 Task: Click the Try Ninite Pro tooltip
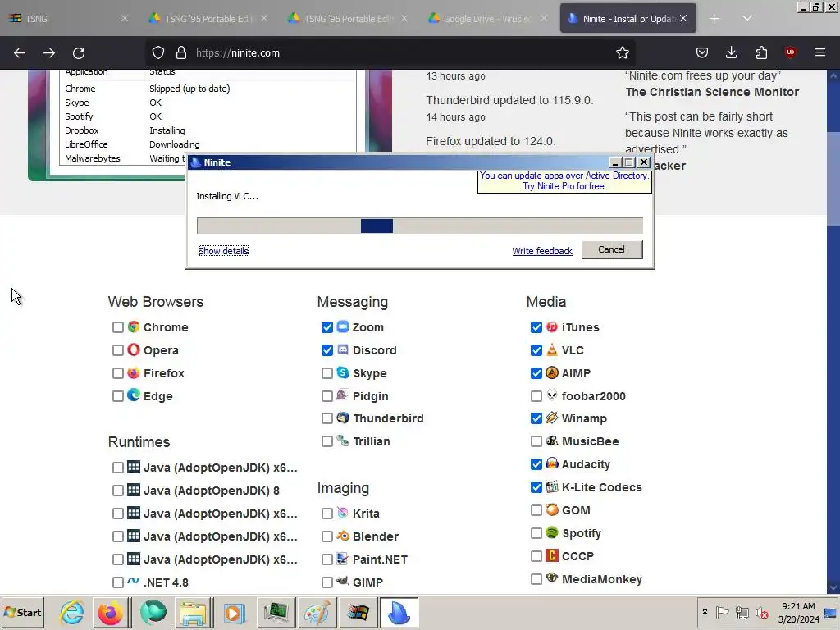tap(564, 181)
